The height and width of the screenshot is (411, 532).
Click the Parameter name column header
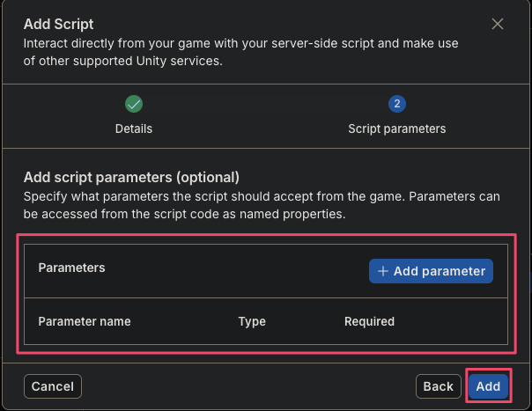[x=85, y=321]
